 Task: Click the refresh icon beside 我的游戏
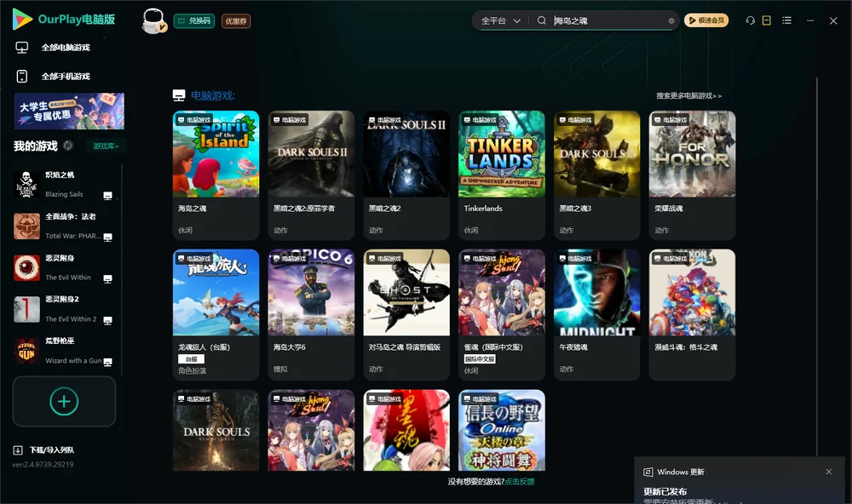point(68,146)
